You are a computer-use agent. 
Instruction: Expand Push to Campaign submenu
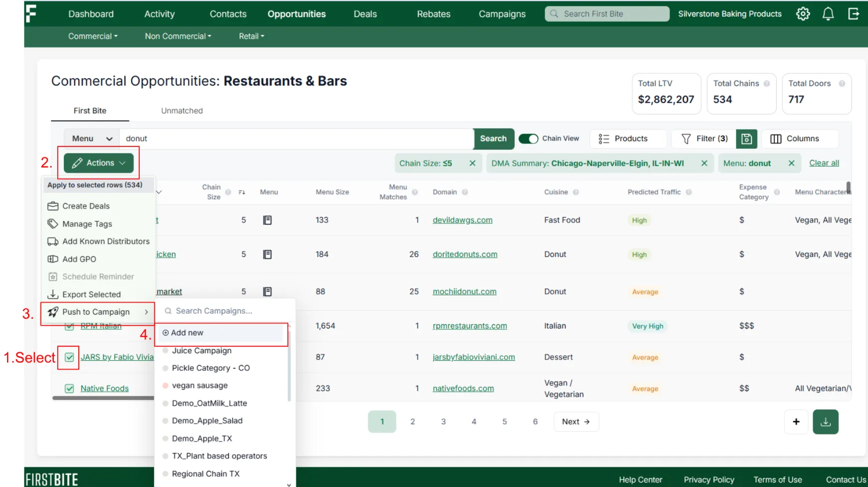[x=98, y=312]
